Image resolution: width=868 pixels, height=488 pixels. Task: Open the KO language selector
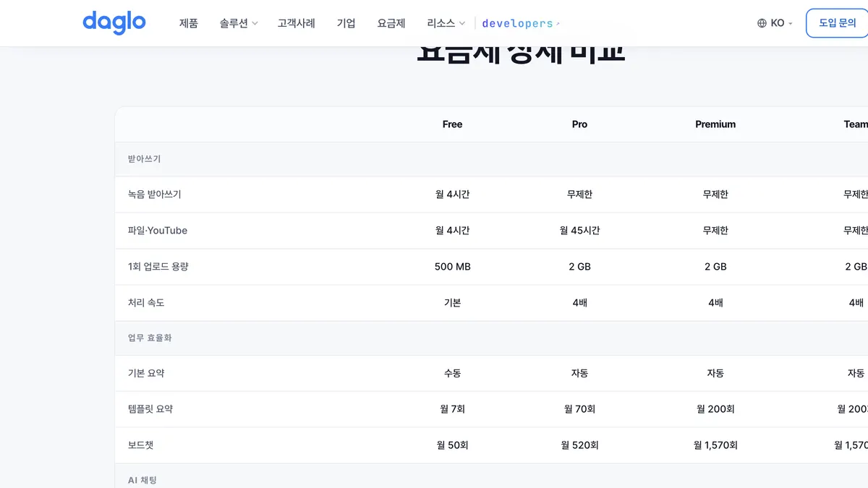coord(775,23)
